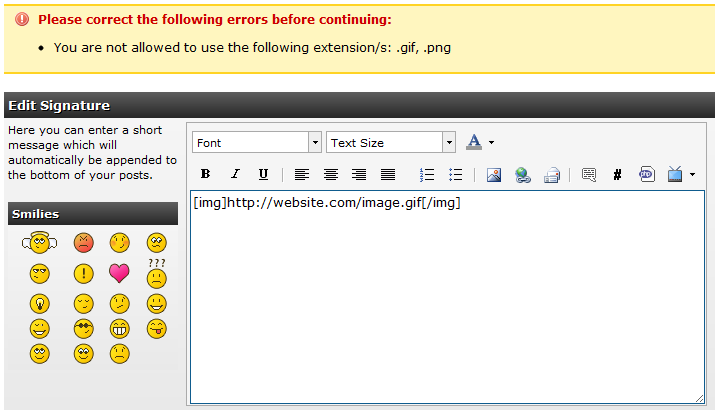Click the globe Insert Link icon
Image resolution: width=715 pixels, height=410 pixels.
523,175
